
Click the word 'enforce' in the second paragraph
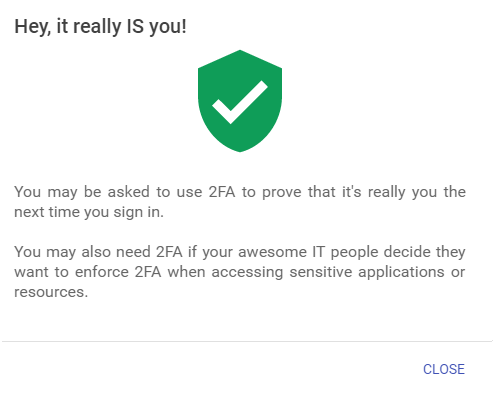pos(102,272)
